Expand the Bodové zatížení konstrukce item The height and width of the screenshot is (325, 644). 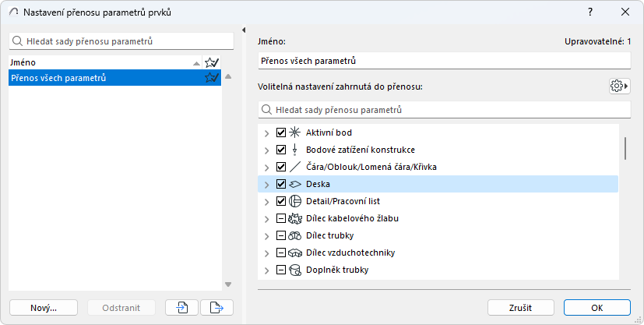[x=267, y=150]
